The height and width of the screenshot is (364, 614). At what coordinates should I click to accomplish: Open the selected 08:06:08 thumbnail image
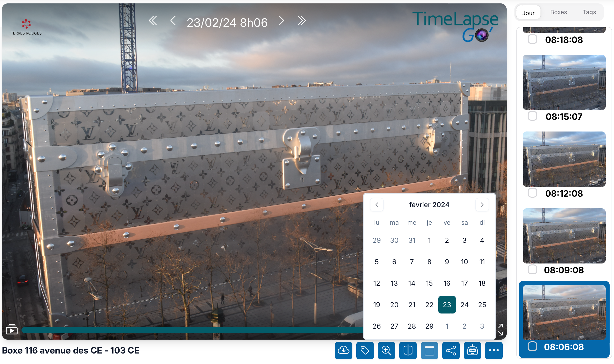(564, 313)
